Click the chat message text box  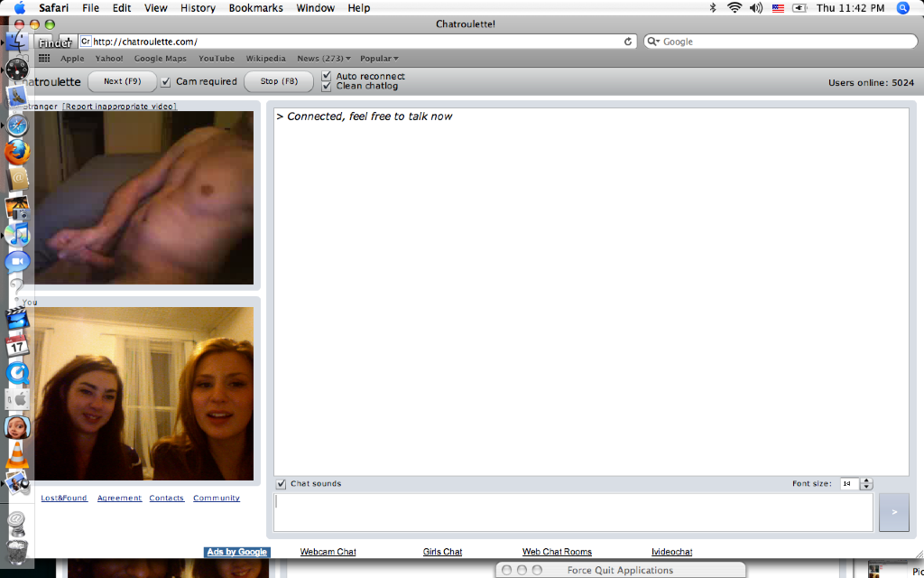click(x=573, y=513)
